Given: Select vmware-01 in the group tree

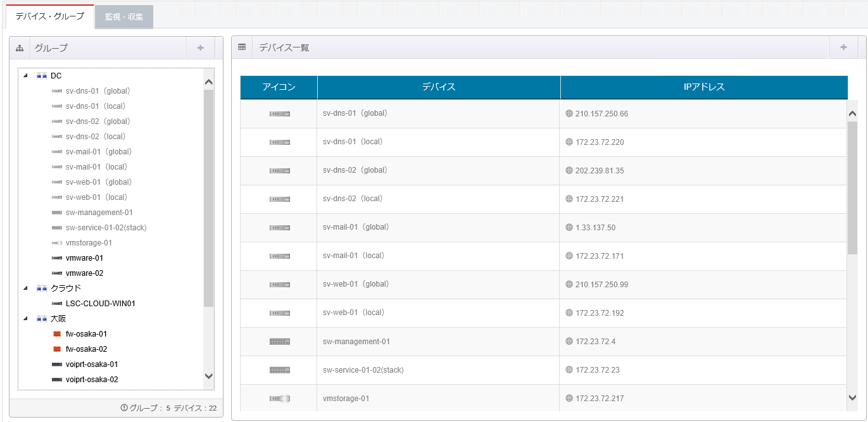Looking at the screenshot, I should point(84,258).
